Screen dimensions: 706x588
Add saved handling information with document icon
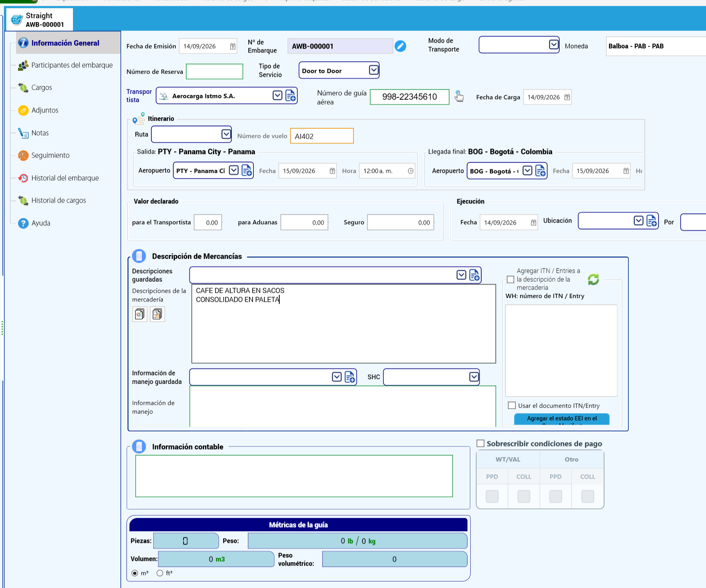coord(350,377)
